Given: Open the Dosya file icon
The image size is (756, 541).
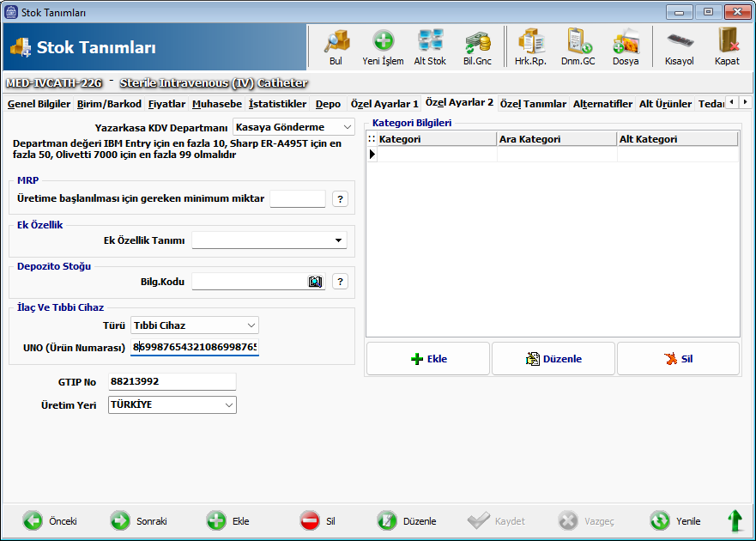Looking at the screenshot, I should (625, 46).
